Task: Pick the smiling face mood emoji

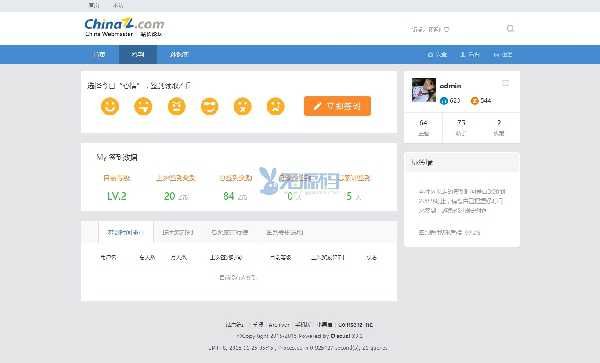Action: click(110, 106)
